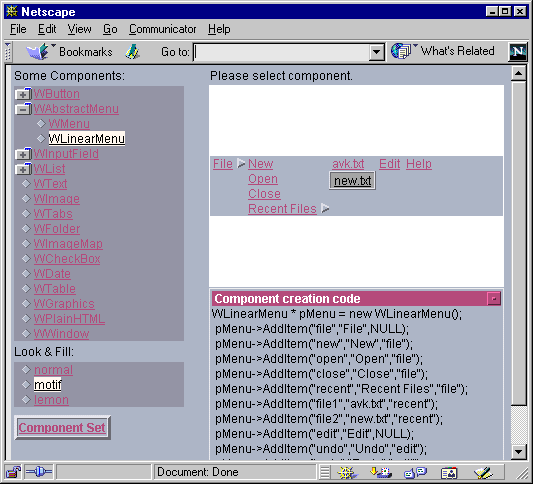Image resolution: width=533 pixels, height=484 pixels.
Task: Click the toolbar collapse grip handle
Action: pyautogui.click(x=8, y=52)
